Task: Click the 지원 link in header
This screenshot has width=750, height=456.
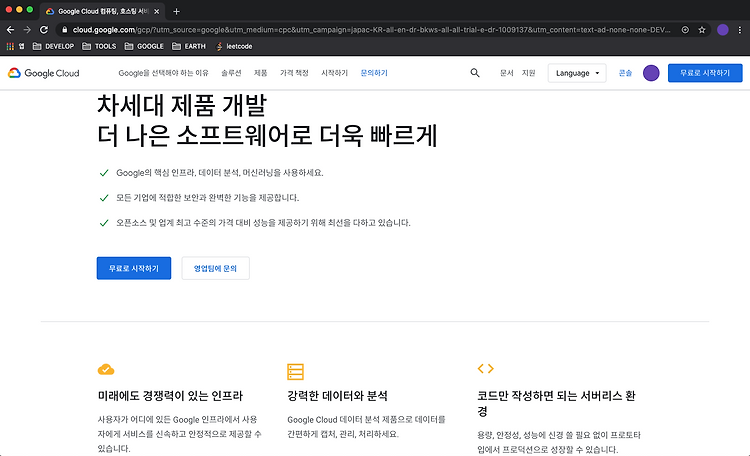Action: [528, 73]
